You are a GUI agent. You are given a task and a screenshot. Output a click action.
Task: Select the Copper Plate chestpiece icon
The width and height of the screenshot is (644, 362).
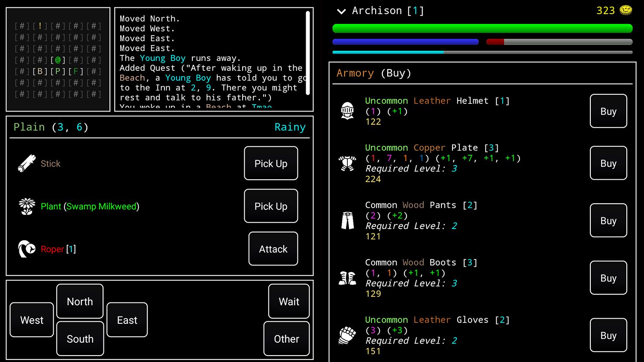pos(347,163)
